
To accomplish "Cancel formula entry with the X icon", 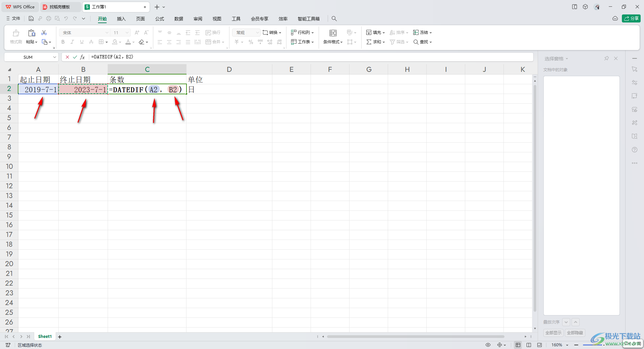I will (x=67, y=57).
